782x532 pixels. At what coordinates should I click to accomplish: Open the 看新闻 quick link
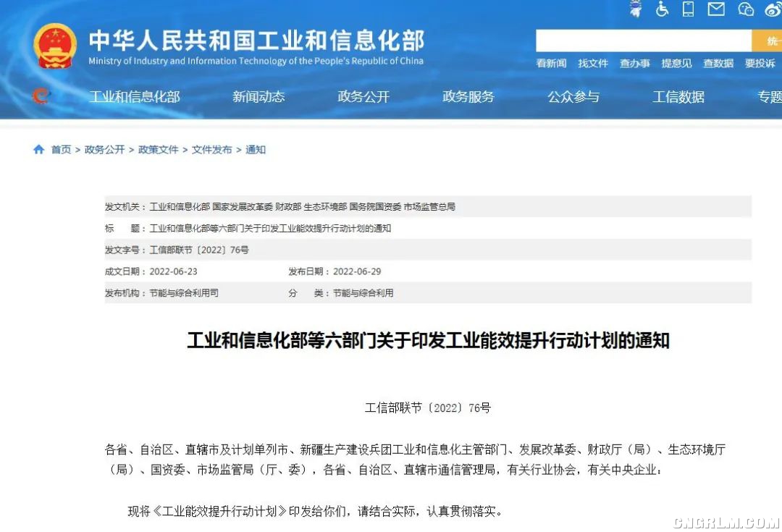tap(551, 63)
